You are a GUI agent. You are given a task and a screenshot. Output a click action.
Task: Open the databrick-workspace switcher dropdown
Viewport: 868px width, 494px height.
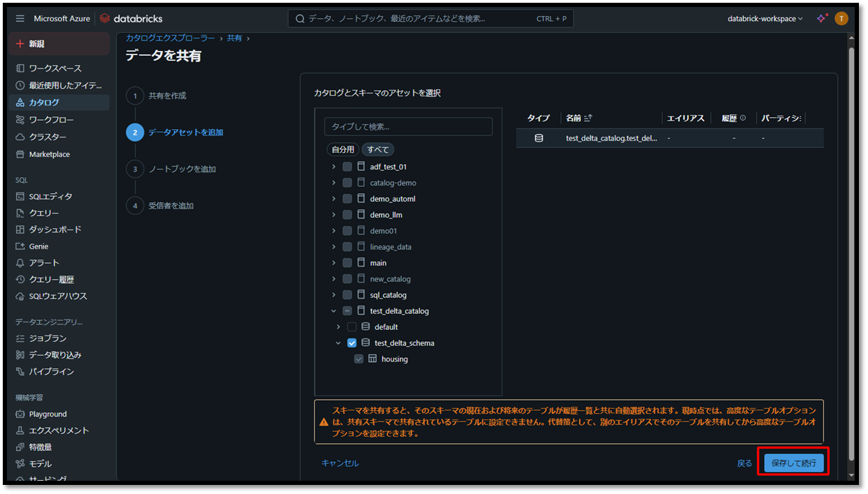click(765, 19)
